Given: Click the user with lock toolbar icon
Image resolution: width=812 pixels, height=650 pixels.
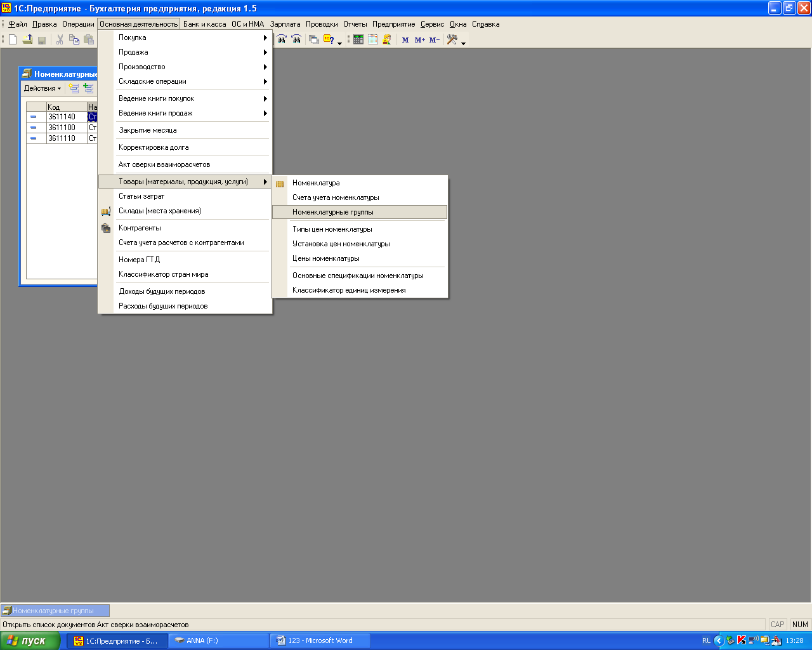Looking at the screenshot, I should [387, 39].
